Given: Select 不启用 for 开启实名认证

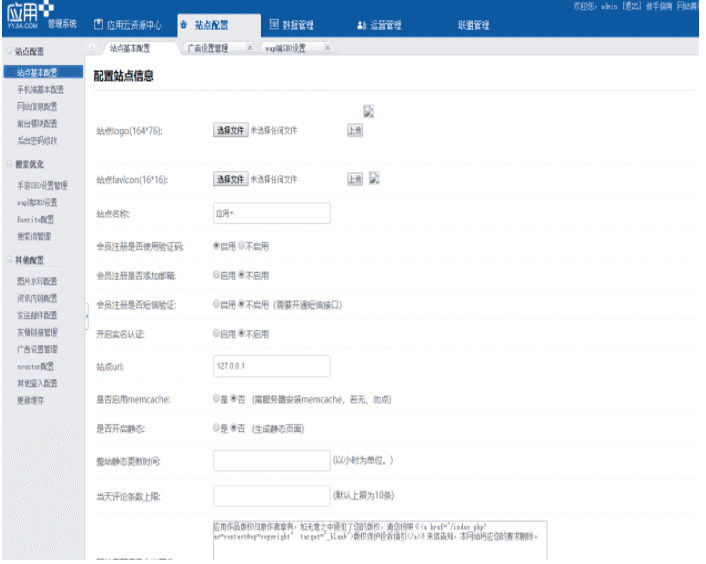Looking at the screenshot, I should pyautogui.click(x=242, y=334).
